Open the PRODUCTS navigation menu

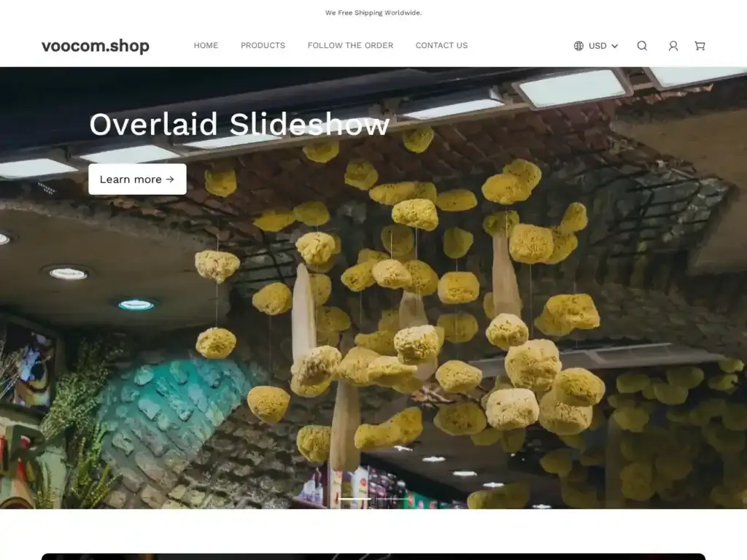pyautogui.click(x=263, y=45)
